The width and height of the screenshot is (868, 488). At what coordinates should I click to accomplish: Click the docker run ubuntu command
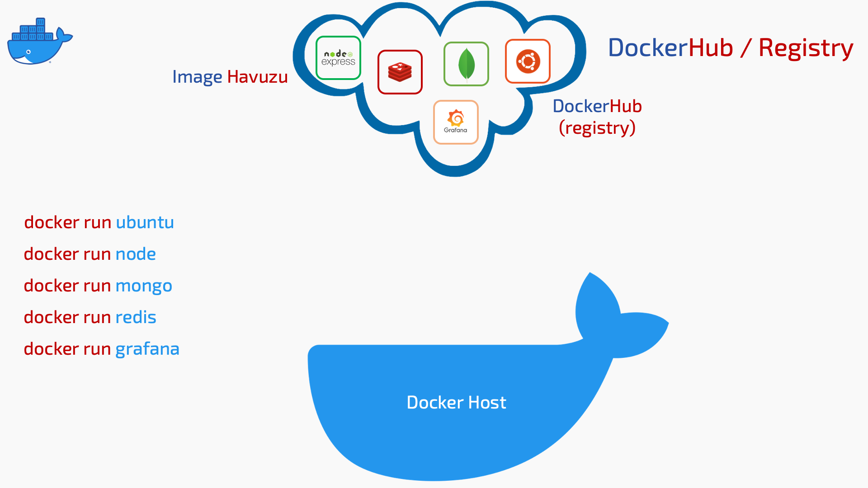99,221
